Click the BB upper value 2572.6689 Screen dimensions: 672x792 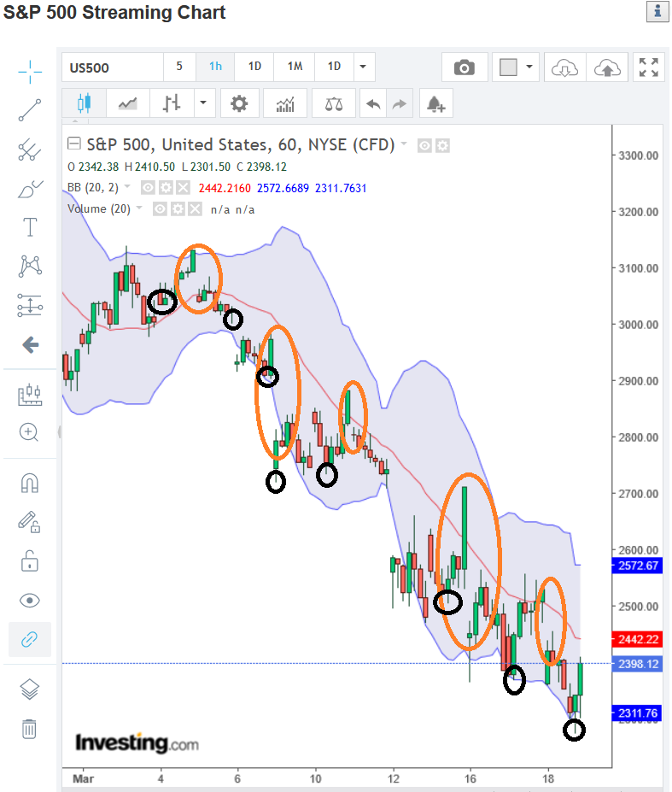tap(283, 189)
